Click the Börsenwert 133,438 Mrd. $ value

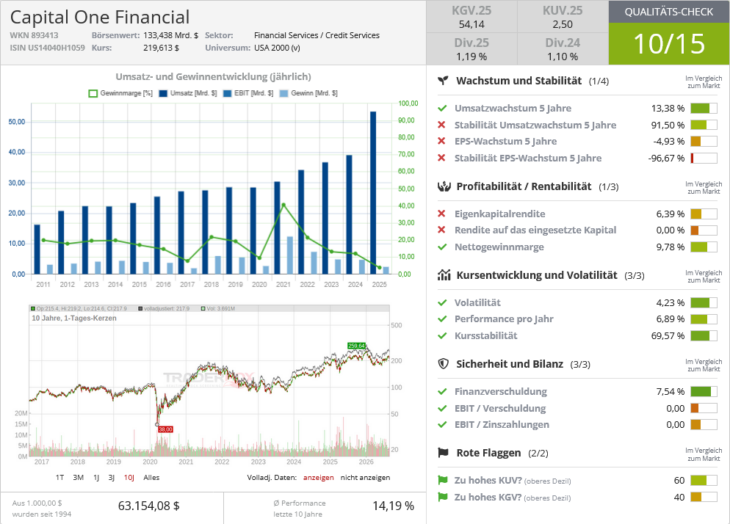[x=170, y=35]
